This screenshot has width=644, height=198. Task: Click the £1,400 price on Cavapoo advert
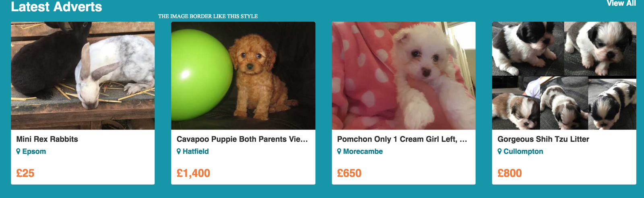[x=193, y=173]
